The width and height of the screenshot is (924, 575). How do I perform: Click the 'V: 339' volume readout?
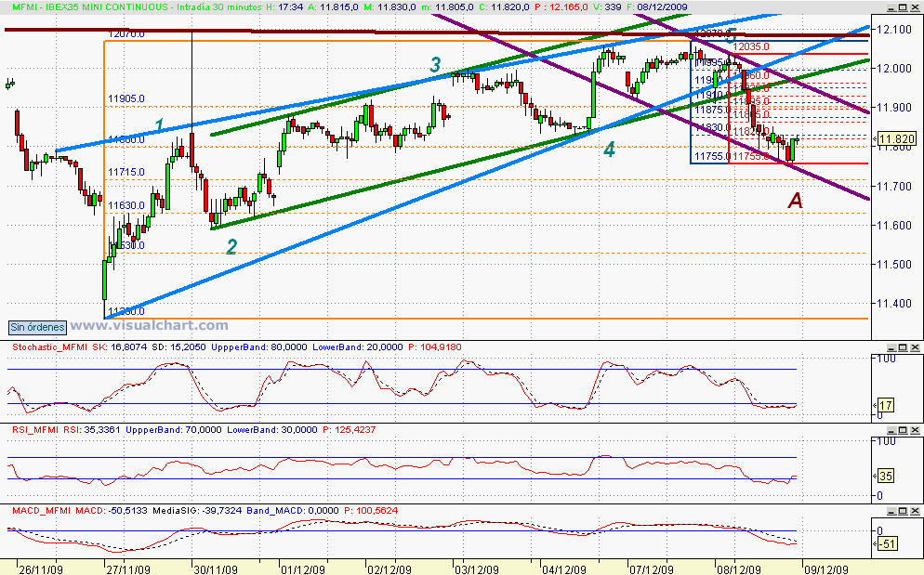608,7
